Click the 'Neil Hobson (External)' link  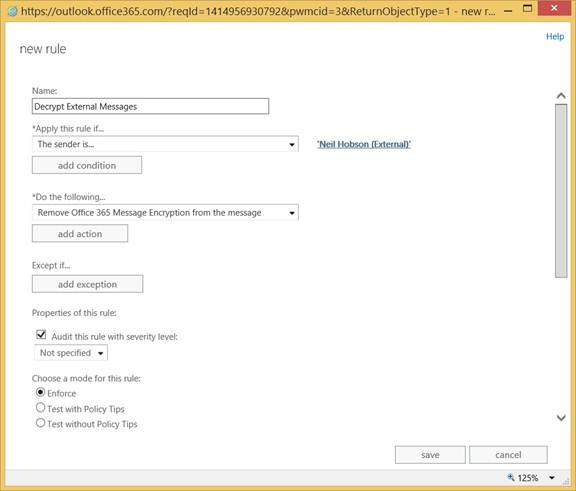364,144
